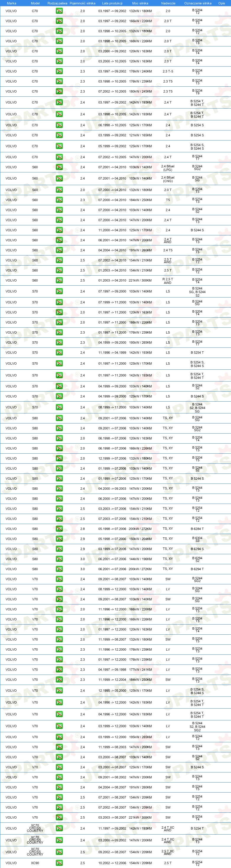Image resolution: width=231 pixels, height=868 pixels.
Task: Click fuel icon in S60 R 2,5 T AWD row
Action: (59, 280)
